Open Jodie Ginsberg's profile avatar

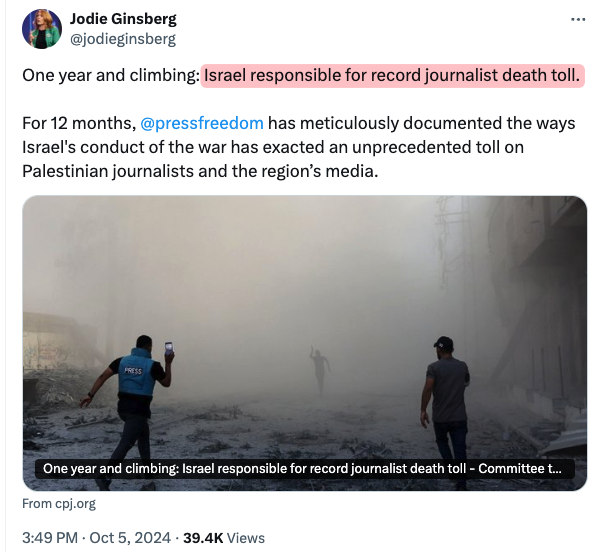(42, 29)
